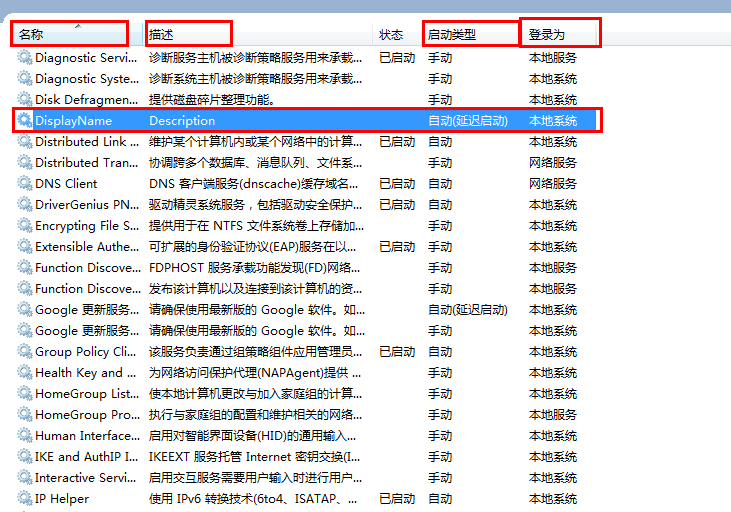Click the gear icon beside Extensible Authe...

coord(25,246)
